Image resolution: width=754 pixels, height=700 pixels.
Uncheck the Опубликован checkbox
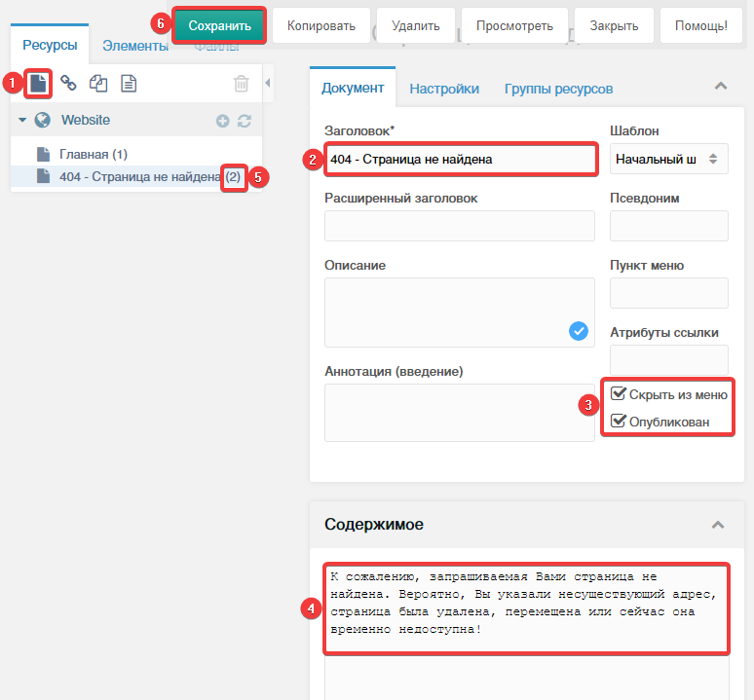[619, 422]
